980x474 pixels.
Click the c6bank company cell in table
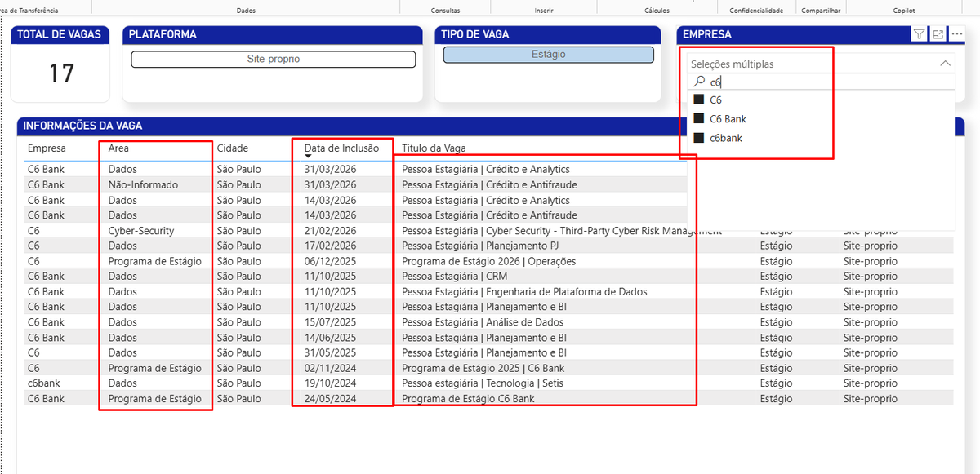click(44, 383)
